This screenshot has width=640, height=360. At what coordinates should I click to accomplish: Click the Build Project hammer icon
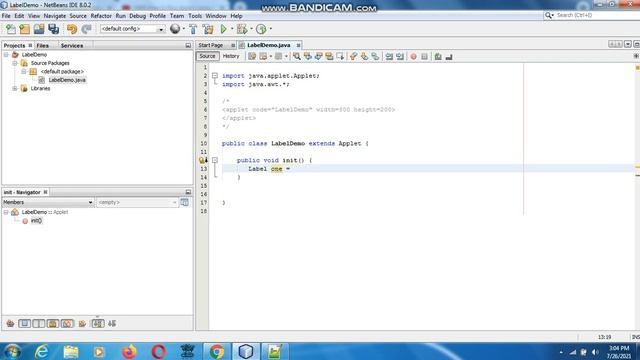pos(193,29)
